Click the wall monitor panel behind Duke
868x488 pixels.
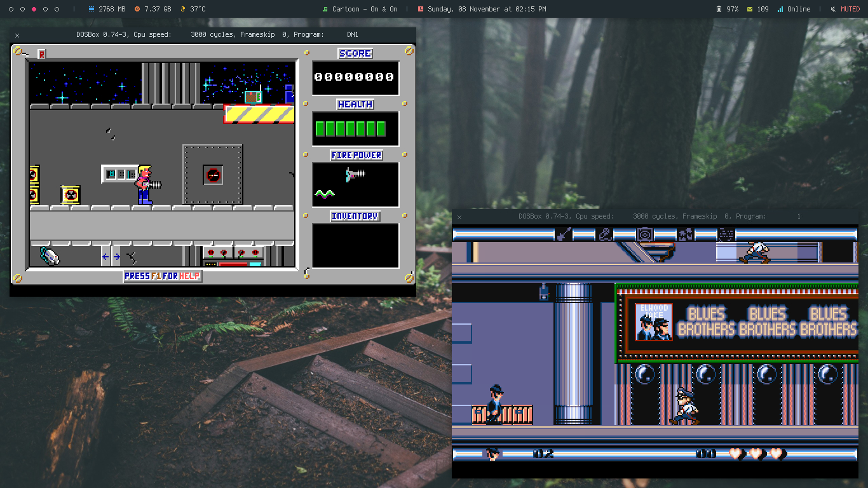pyautogui.click(x=119, y=173)
